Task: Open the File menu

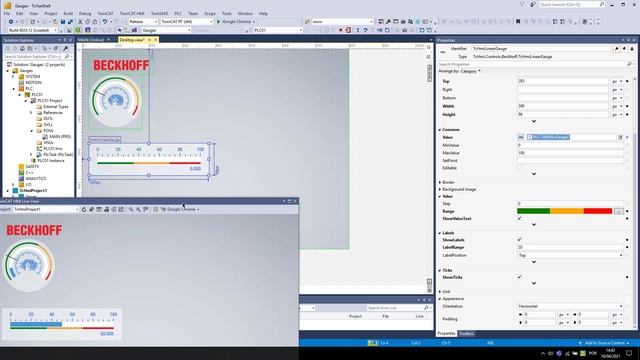Action: click(x=7, y=13)
